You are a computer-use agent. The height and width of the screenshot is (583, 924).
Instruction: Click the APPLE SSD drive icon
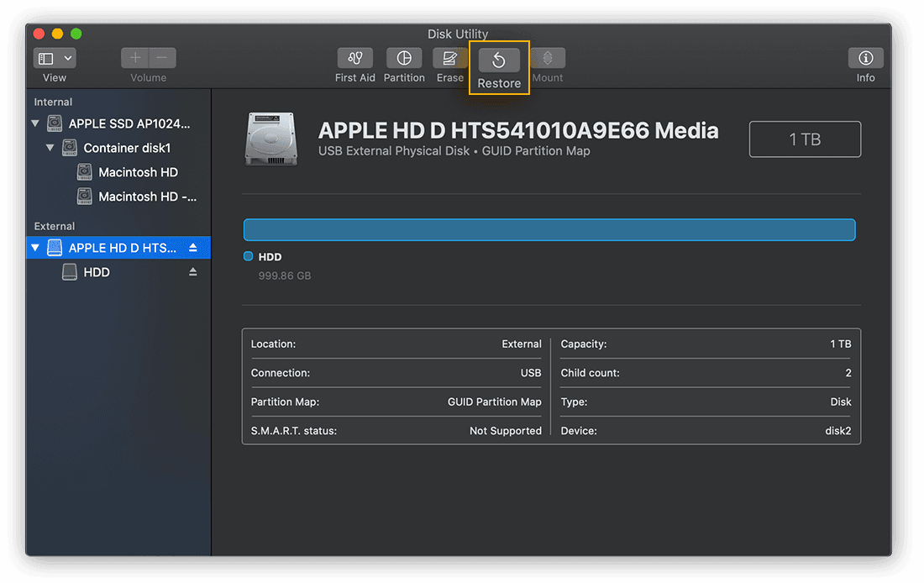tap(55, 123)
